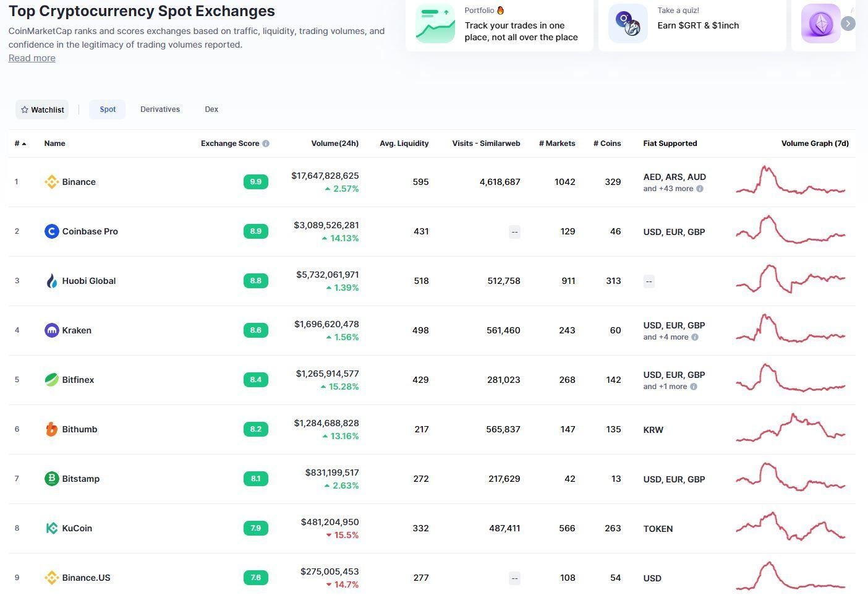Viewport: 868px width, 595px height.
Task: Click the Huobi Global flame logo
Action: pyautogui.click(x=51, y=281)
